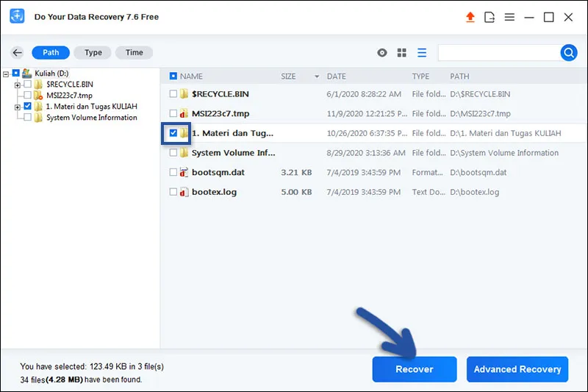Select System Volume Information in the tree

coord(92,118)
